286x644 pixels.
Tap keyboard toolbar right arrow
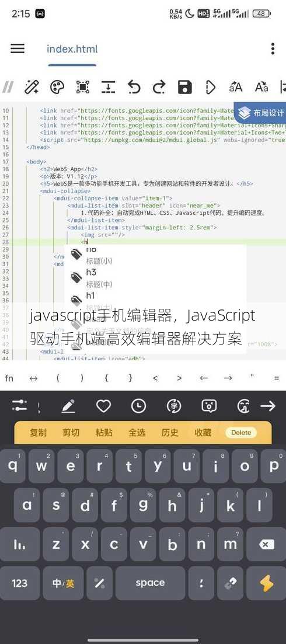coord(268,406)
